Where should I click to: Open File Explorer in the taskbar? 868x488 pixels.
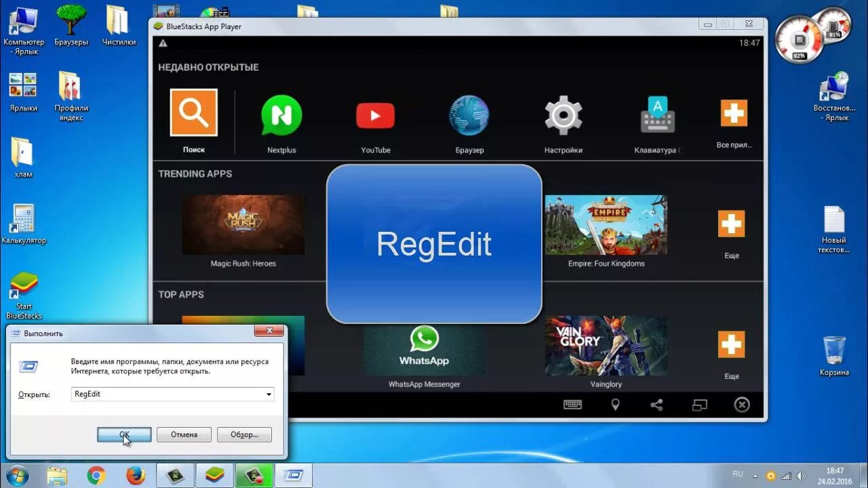coord(56,476)
